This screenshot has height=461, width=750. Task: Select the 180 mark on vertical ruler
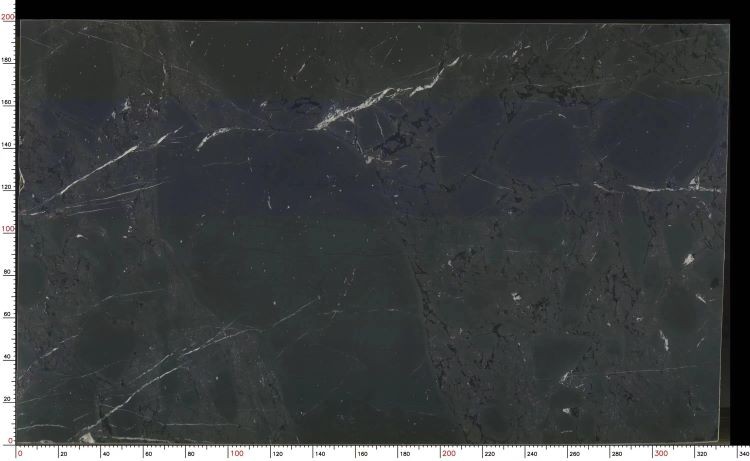[8, 60]
